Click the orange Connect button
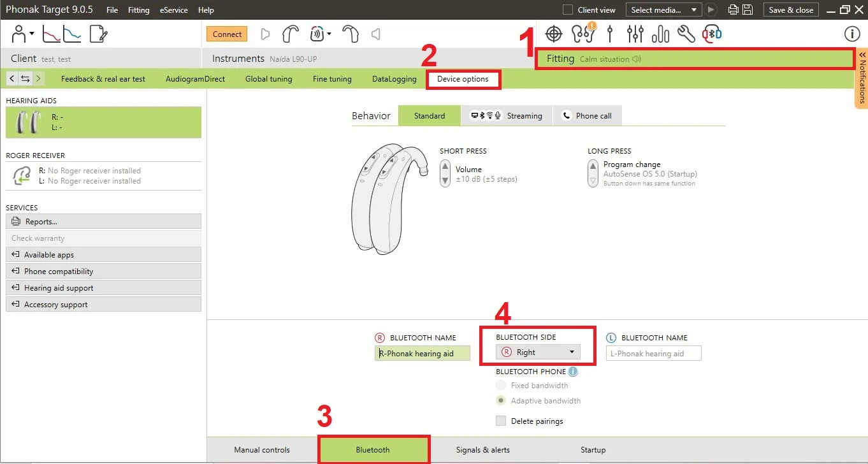Image resolution: width=868 pixels, height=464 pixels. (x=228, y=34)
